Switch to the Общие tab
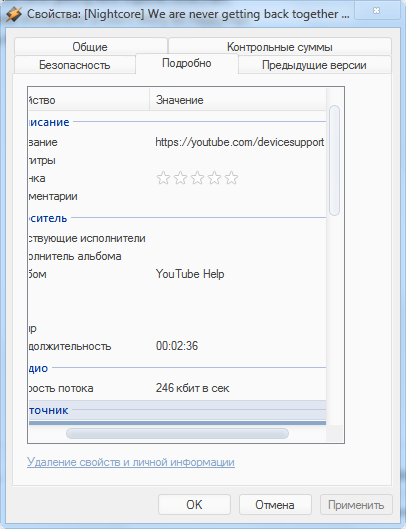Viewport: 406px width, 529px height. (90, 47)
